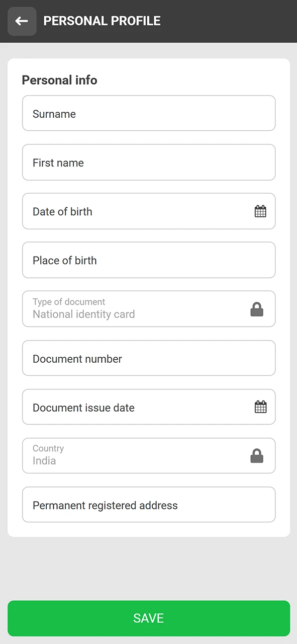Screen dimensions: 297x644
Task: Select the Personal info section heading
Action: point(59,79)
